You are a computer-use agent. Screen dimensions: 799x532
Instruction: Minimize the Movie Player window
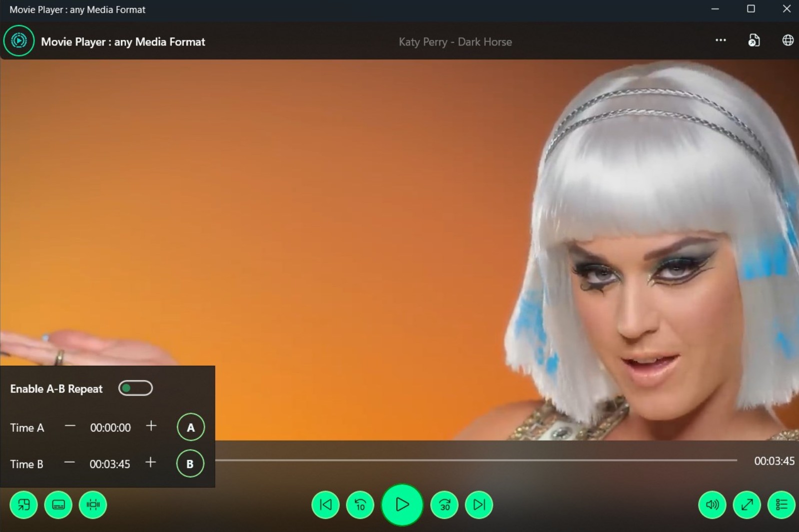coord(715,9)
